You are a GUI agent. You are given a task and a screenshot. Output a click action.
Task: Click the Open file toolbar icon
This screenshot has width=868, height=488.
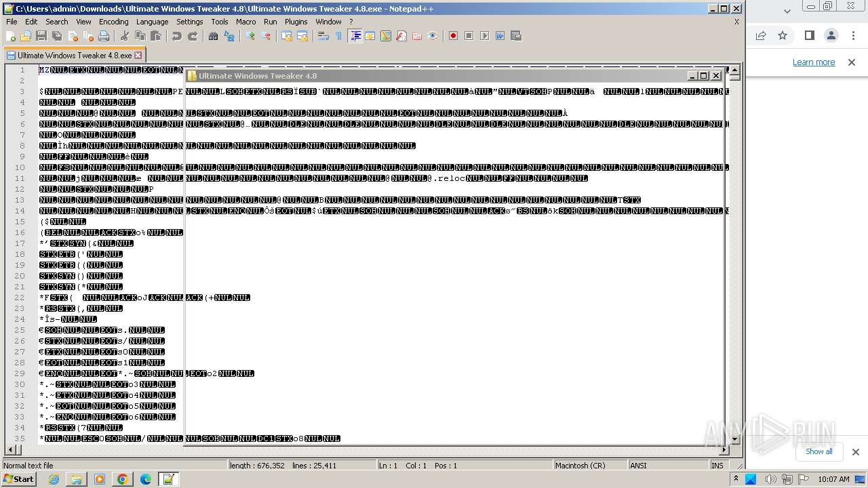[x=26, y=36]
